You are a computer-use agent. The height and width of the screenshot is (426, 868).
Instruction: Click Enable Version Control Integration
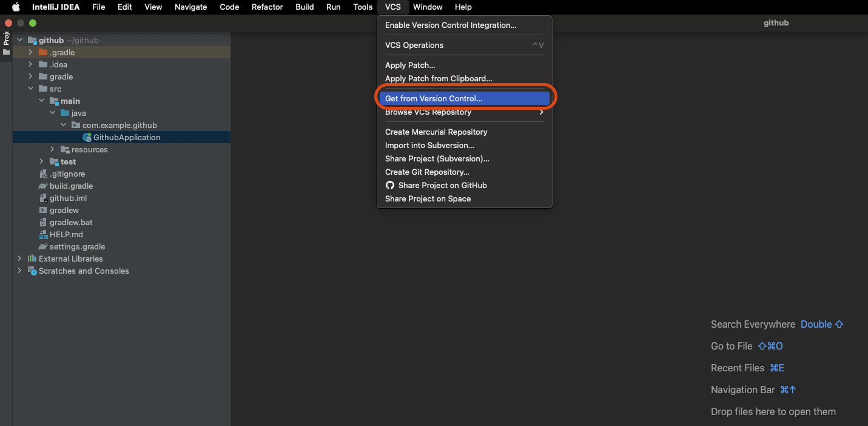(x=450, y=25)
